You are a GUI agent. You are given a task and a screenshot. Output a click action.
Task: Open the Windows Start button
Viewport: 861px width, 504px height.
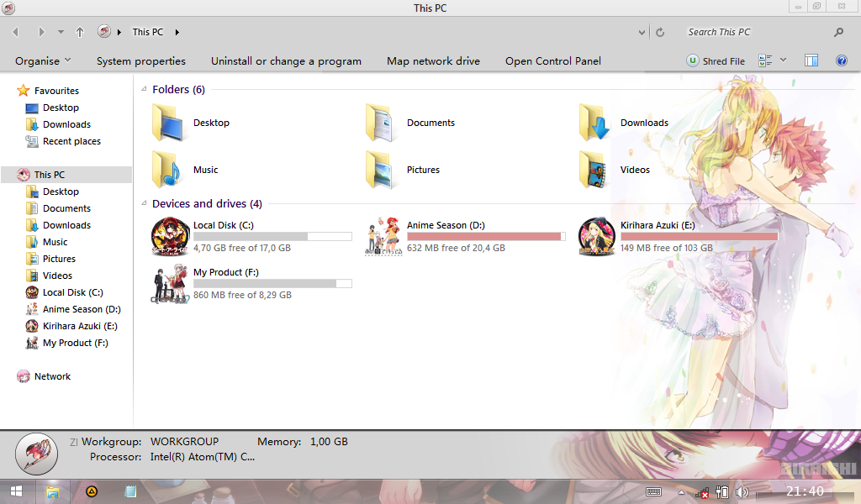[x=16, y=491]
